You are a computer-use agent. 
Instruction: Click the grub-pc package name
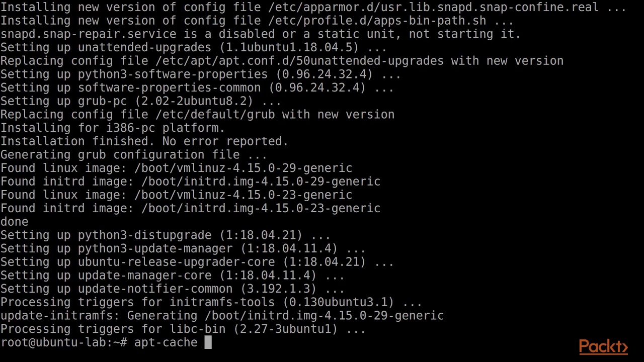tap(102, 101)
